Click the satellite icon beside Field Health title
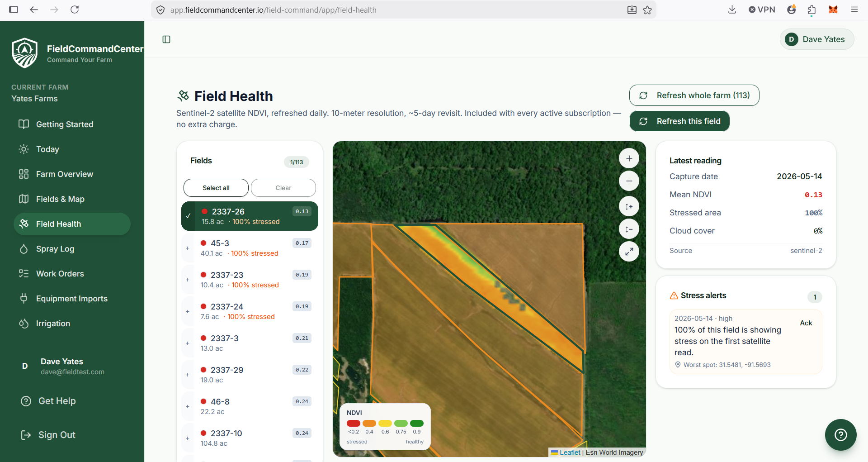The width and height of the screenshot is (868, 462). [183, 95]
